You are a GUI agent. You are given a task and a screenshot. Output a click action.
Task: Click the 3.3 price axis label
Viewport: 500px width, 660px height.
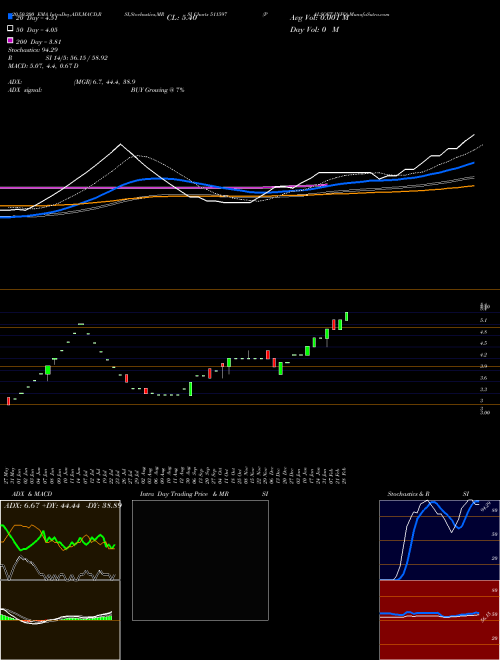click(484, 389)
